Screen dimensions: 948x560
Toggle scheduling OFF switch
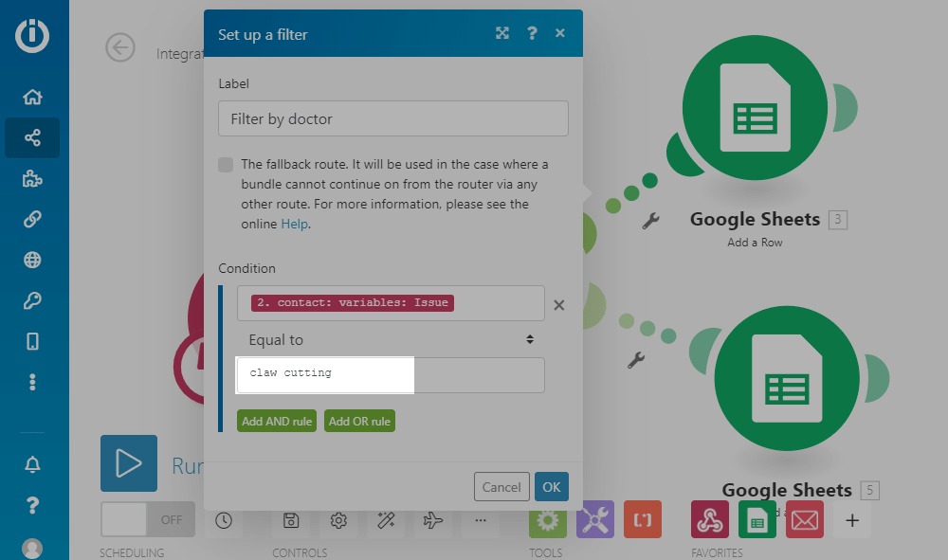148,519
